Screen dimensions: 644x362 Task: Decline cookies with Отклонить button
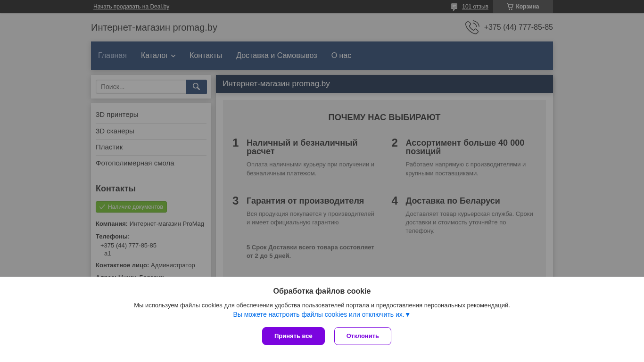[363, 336]
